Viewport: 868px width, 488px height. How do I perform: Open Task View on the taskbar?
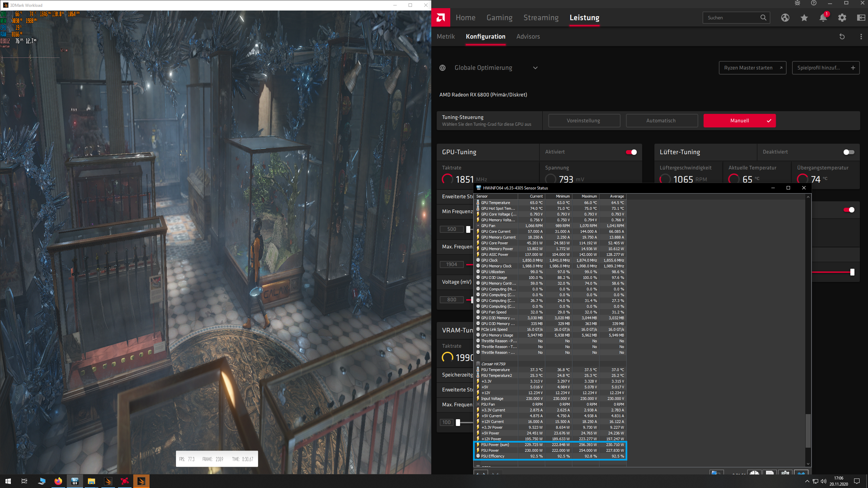(24, 481)
